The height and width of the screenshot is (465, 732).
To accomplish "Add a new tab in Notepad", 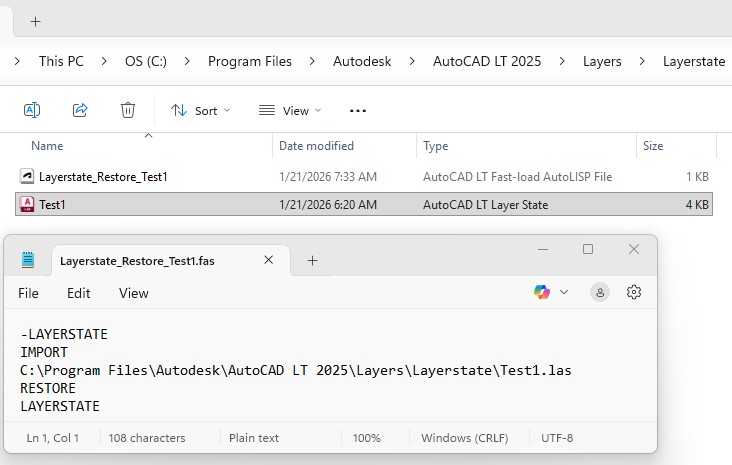I will [312, 261].
